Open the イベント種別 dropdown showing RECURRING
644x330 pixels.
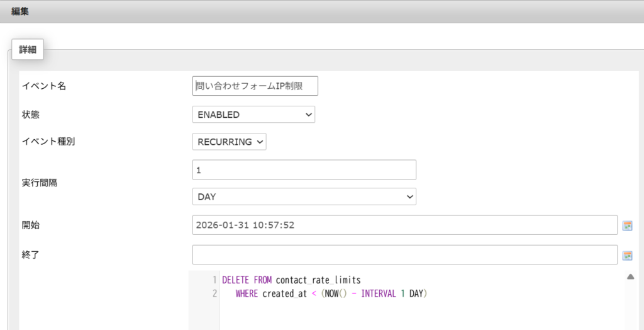(x=229, y=142)
